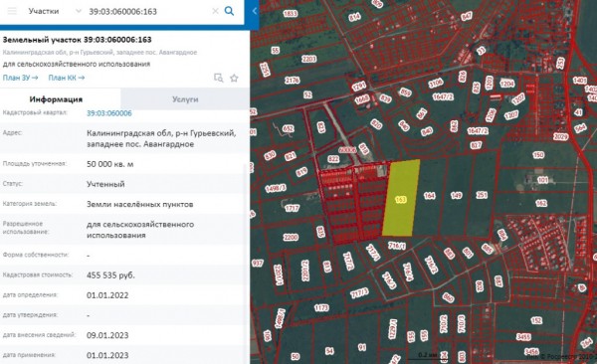Select parcel 1173 on the map

(x=321, y=307)
